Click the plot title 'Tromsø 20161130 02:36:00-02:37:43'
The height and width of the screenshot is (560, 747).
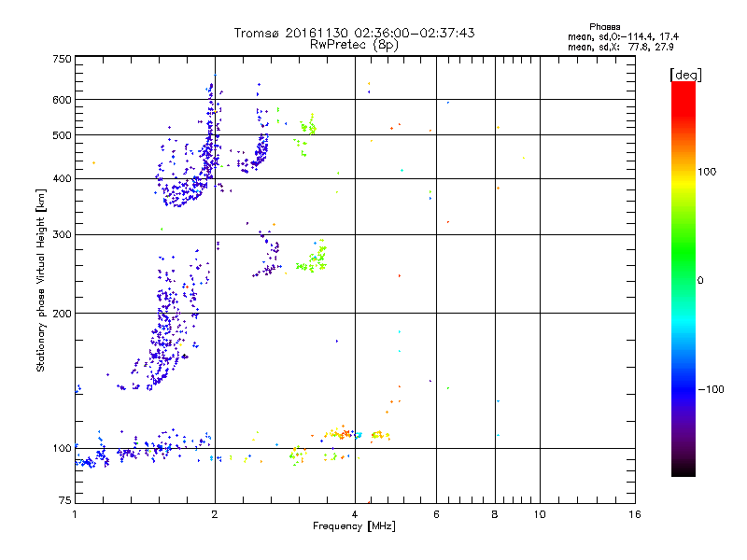[354, 33]
